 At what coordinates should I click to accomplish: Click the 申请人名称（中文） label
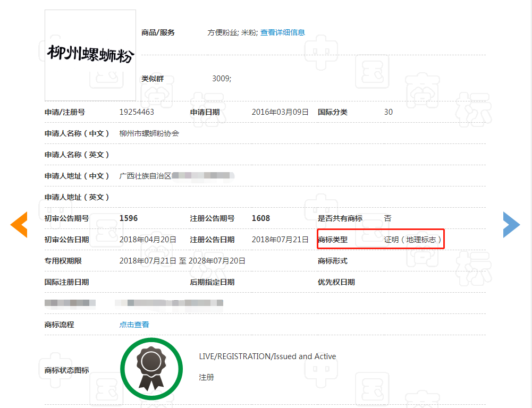pyautogui.click(x=77, y=134)
